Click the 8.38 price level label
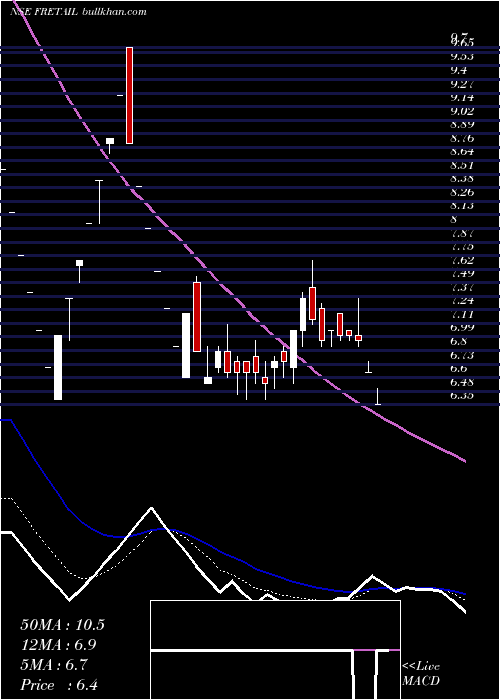The image size is (500, 700). (462, 179)
